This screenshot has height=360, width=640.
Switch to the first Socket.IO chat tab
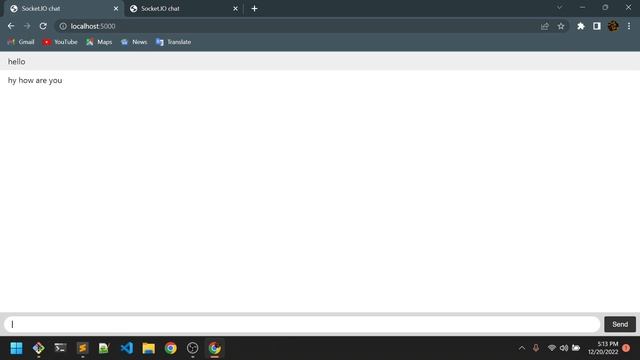coord(63,9)
